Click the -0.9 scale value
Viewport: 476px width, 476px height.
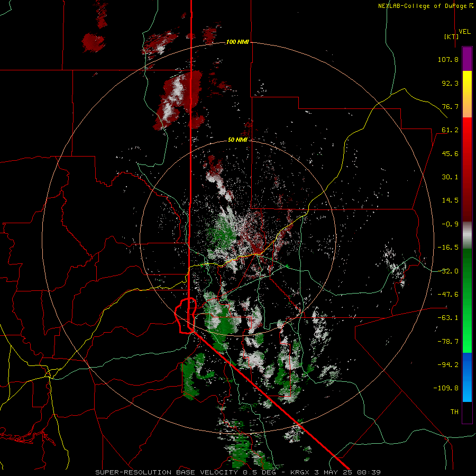coord(450,224)
